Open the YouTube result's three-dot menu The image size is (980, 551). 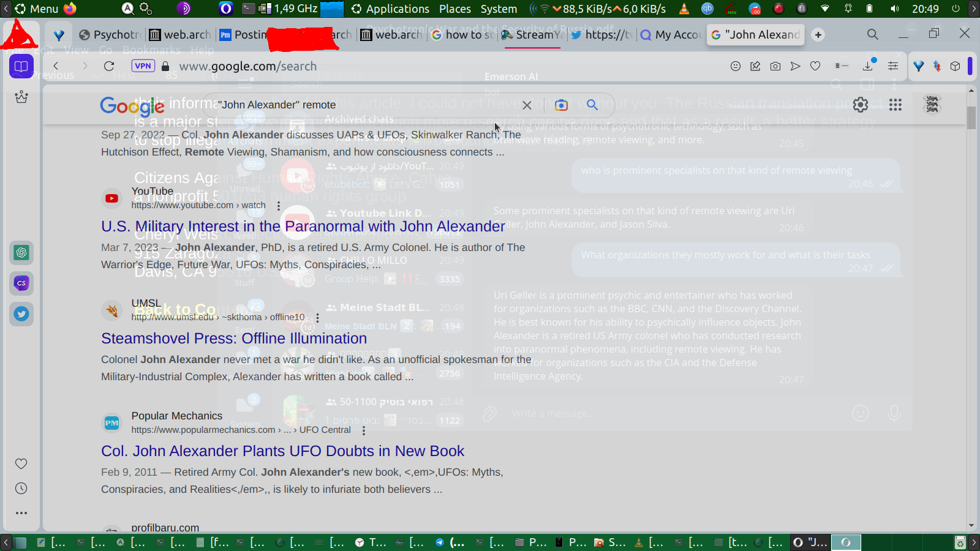[x=279, y=206]
